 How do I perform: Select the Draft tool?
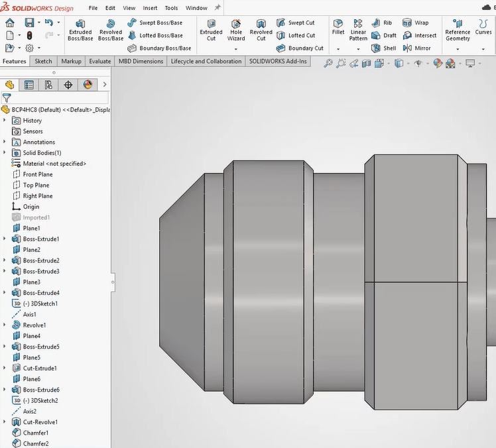click(x=384, y=35)
